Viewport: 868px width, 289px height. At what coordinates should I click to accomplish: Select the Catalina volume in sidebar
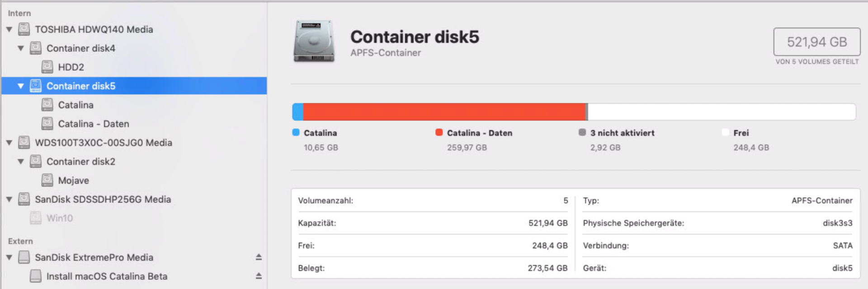[x=75, y=105]
